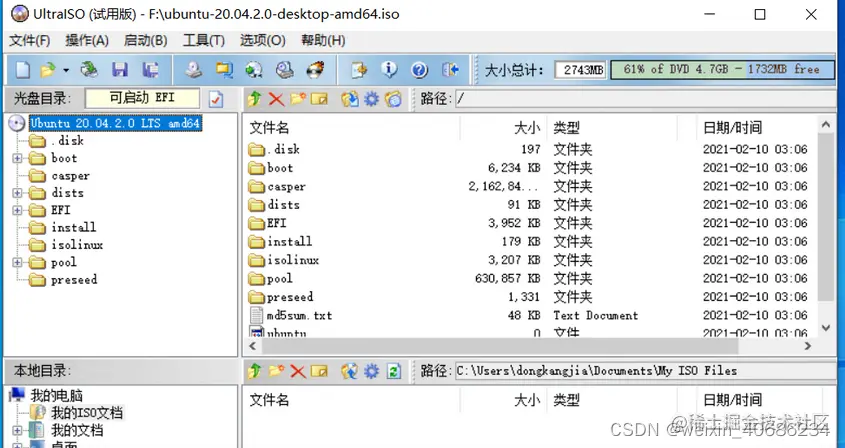Click the green Refresh icon in local toolbar

tap(394, 371)
